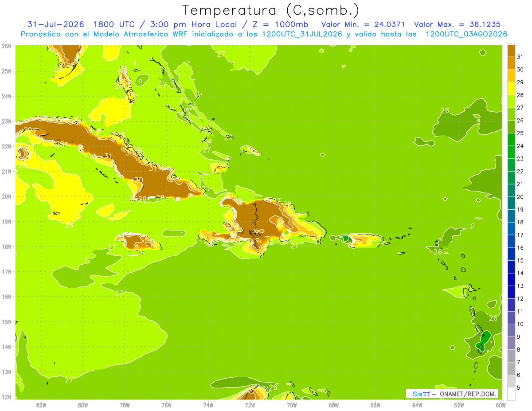Click the legend value "31"

pyautogui.click(x=520, y=57)
